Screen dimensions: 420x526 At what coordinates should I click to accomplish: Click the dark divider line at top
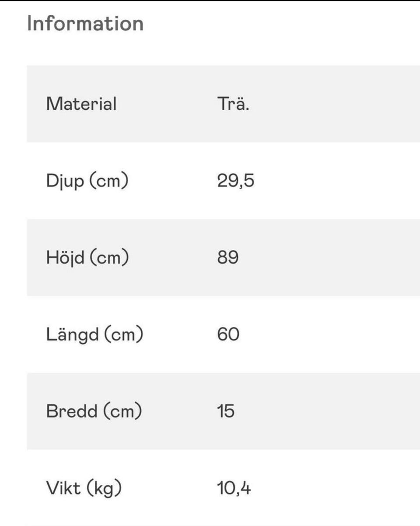click(210, 0)
